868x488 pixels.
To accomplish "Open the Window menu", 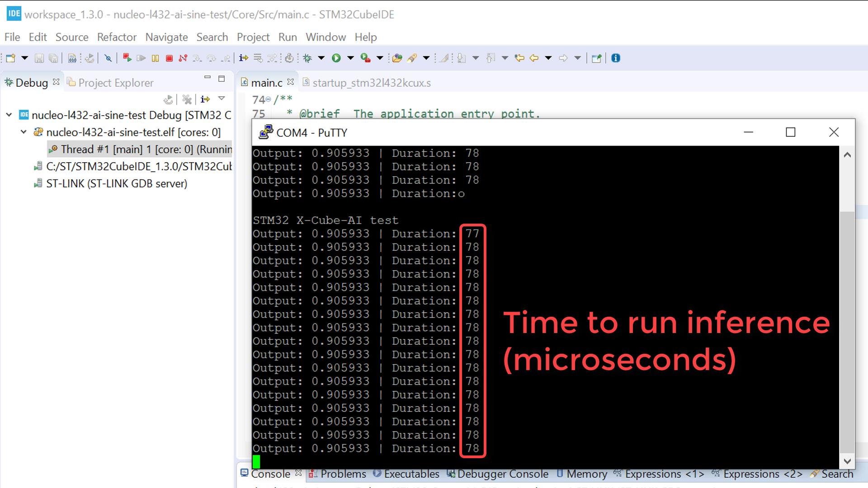I will (325, 37).
